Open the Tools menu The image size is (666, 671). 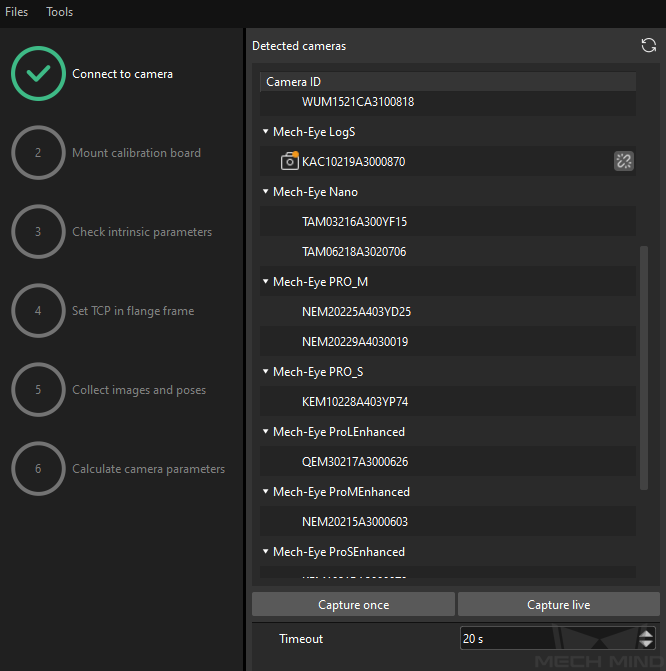coord(59,12)
